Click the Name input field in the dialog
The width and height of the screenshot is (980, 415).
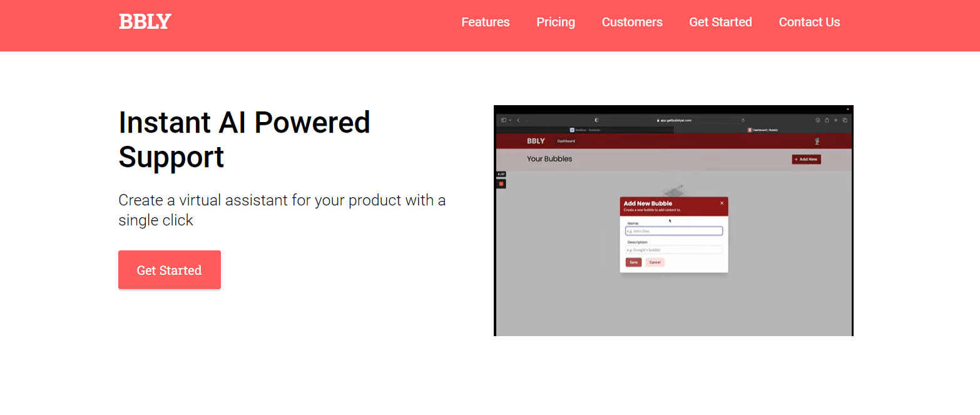click(674, 231)
